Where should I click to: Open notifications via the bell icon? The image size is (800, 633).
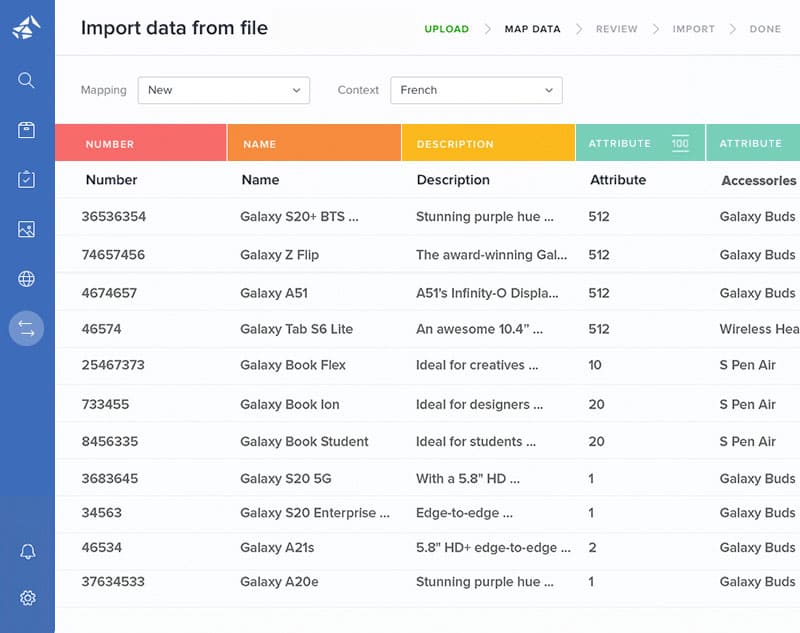click(x=27, y=551)
